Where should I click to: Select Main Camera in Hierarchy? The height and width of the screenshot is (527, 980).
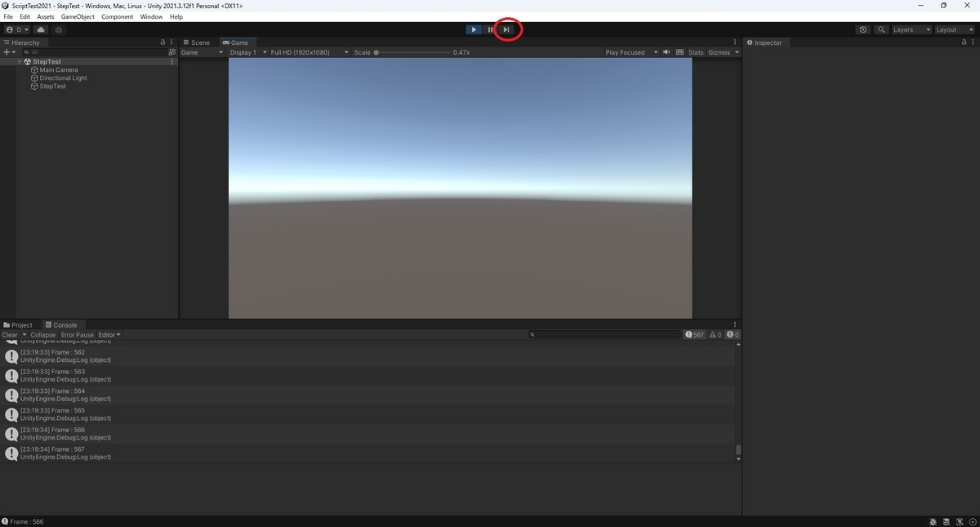pos(59,70)
